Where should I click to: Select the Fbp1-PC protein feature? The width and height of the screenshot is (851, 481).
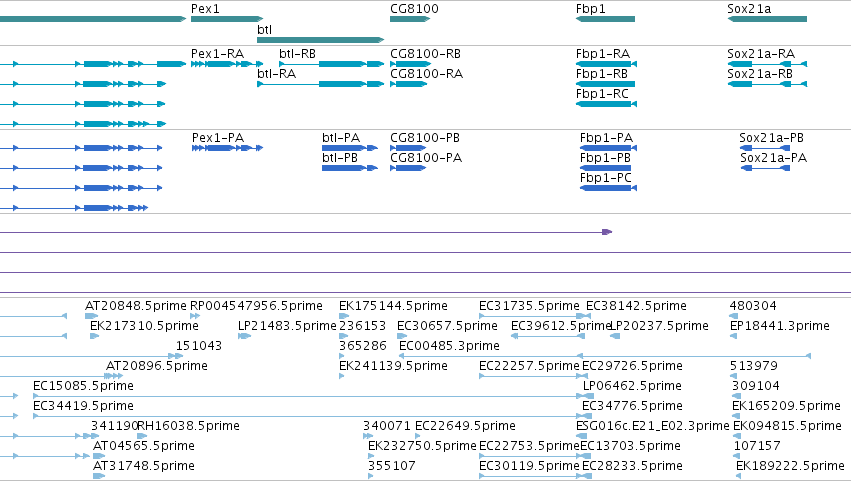click(608, 188)
